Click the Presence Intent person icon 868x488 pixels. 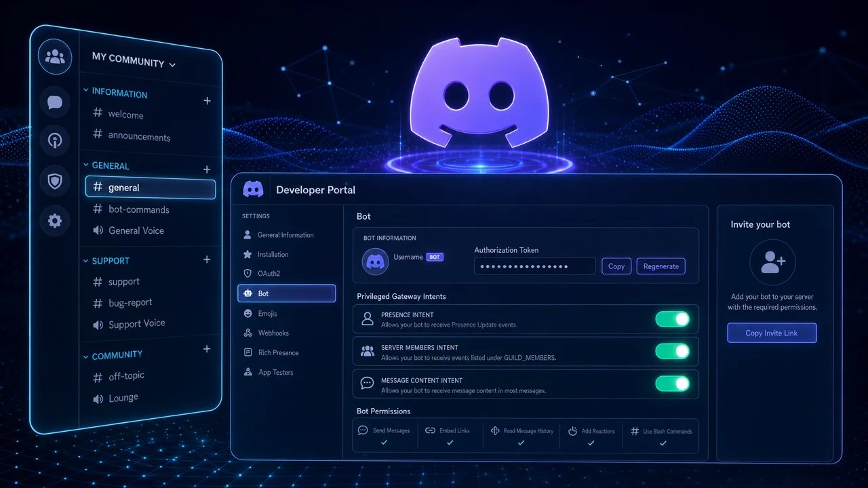pyautogui.click(x=368, y=319)
